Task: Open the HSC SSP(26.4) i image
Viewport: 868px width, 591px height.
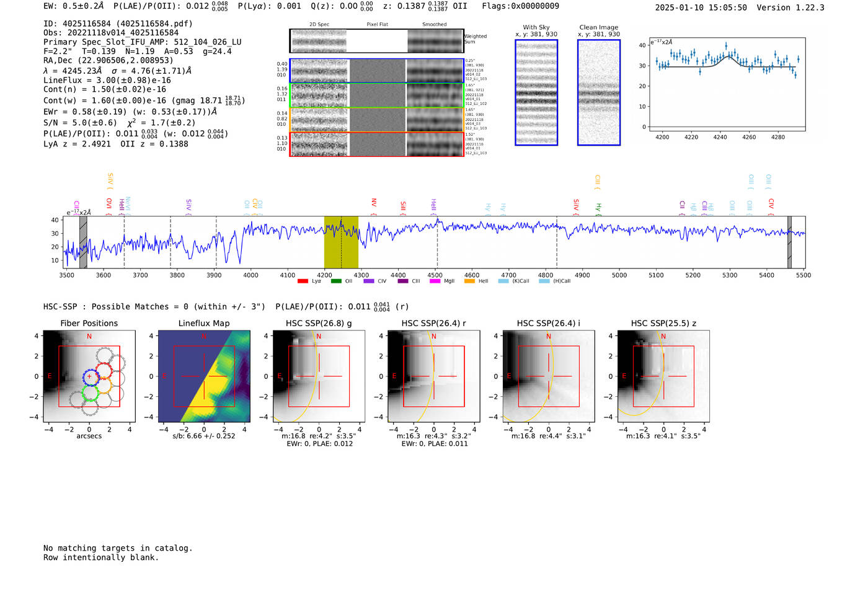Action: click(549, 376)
